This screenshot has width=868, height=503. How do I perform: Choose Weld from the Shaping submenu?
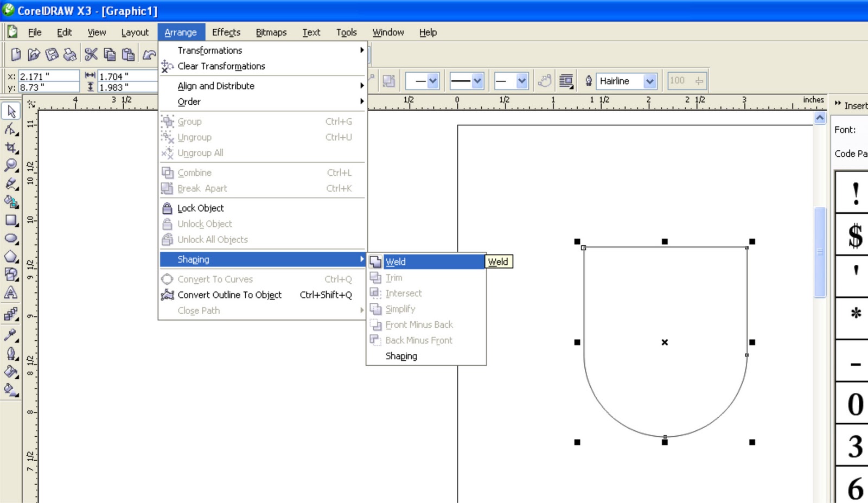point(426,262)
